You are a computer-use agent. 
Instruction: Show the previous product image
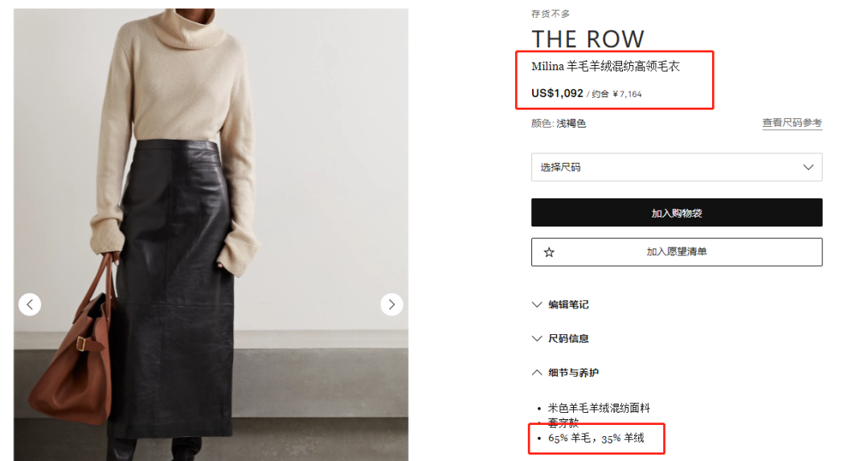tap(30, 304)
